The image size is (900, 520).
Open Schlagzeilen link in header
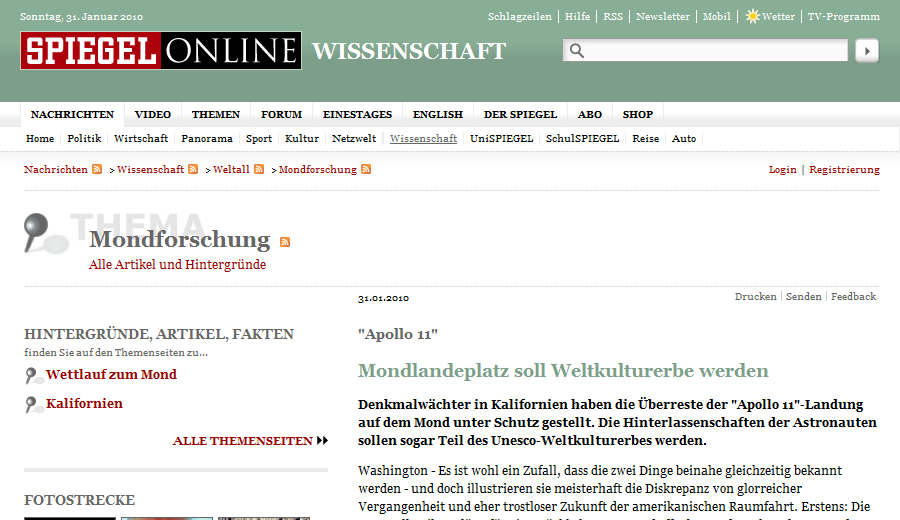coord(519,17)
